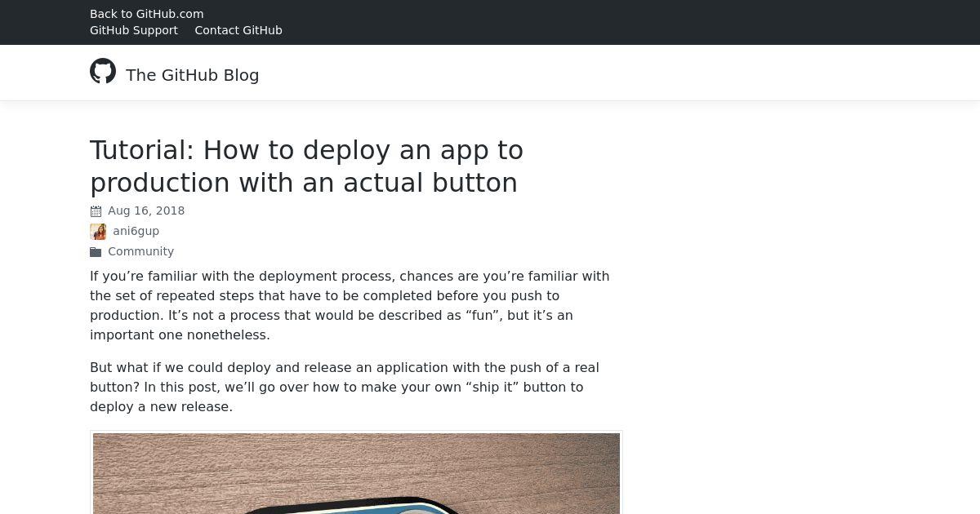Screen dimensions: 980x514
Task: Click the Aug 16, 2018 post date
Action: pos(146,210)
